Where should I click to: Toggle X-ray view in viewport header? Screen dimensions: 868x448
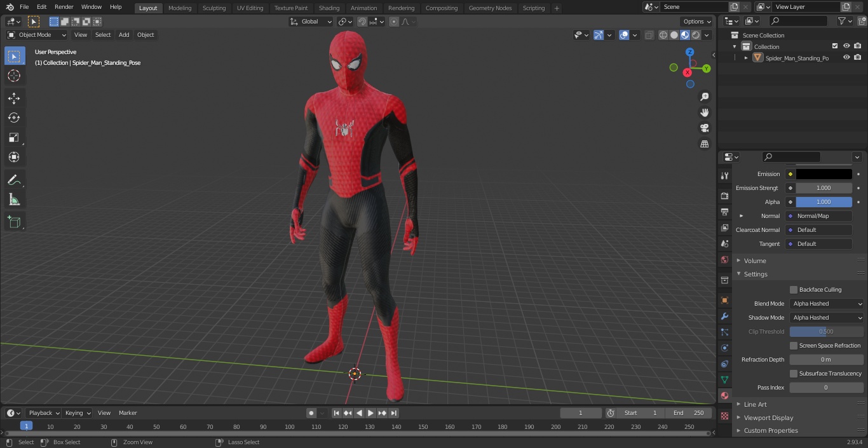point(649,35)
